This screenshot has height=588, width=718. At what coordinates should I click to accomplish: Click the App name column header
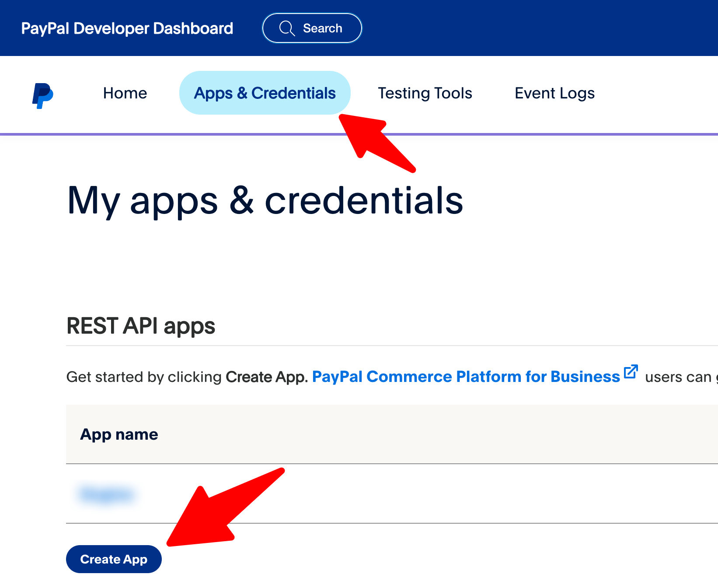119,434
